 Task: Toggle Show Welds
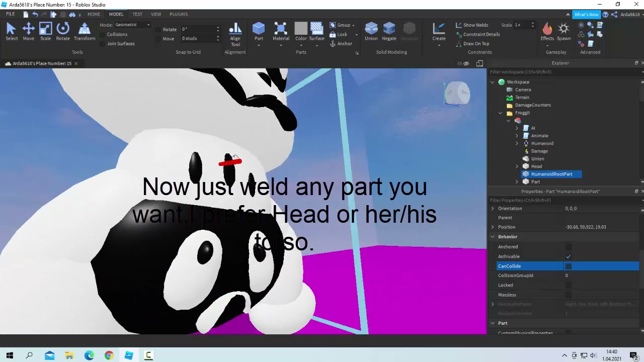pyautogui.click(x=472, y=25)
